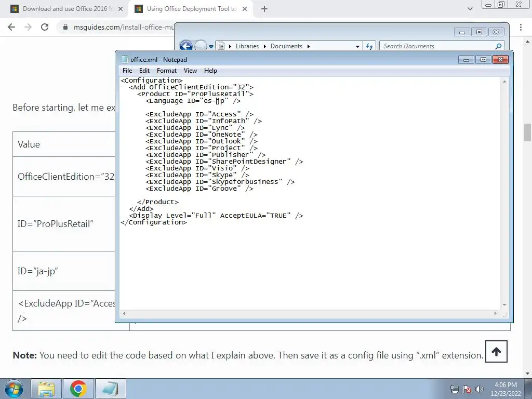Reload the msguides page
This screenshot has width=532, height=399.
pos(45,27)
